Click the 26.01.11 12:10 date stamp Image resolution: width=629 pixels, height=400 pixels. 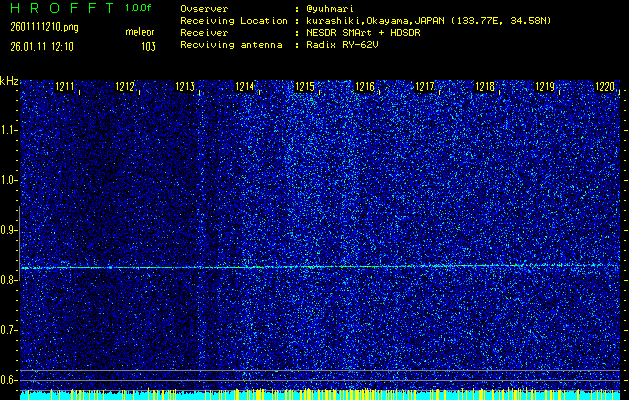42,46
